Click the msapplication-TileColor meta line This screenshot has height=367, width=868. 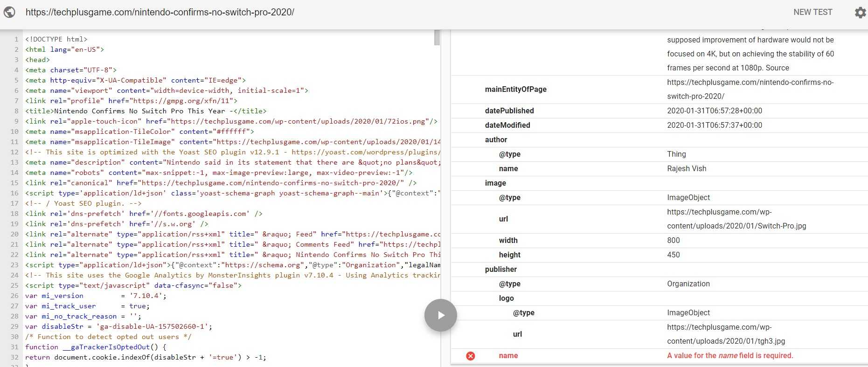click(x=140, y=132)
